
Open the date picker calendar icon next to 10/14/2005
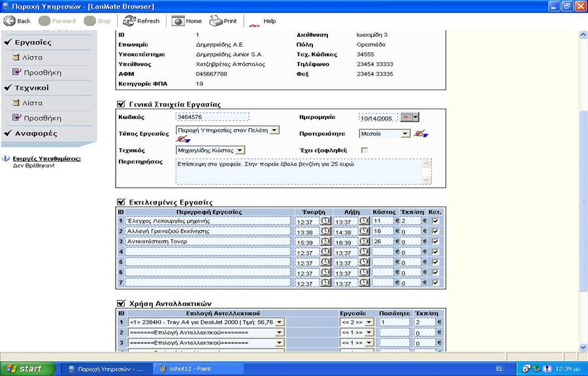pos(410,117)
